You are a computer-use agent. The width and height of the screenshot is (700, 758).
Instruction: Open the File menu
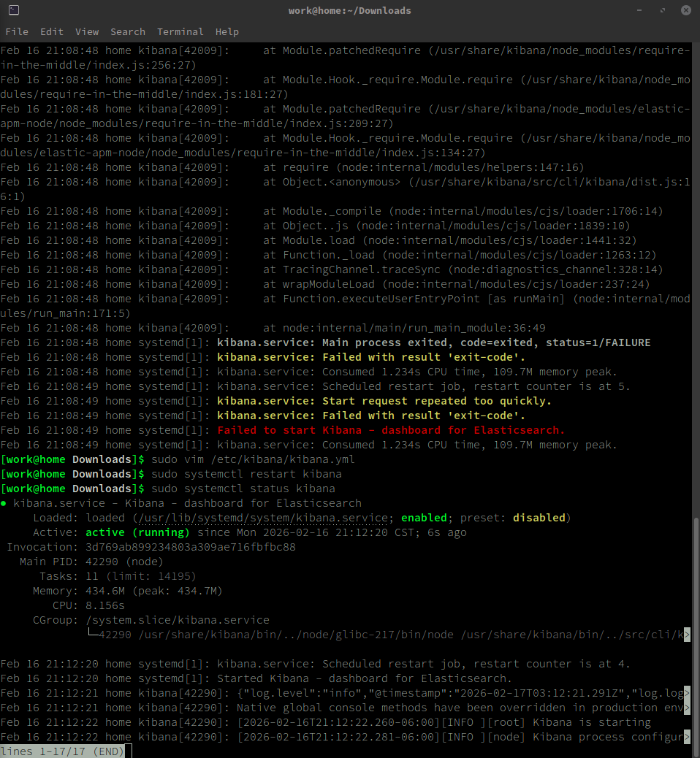click(17, 32)
